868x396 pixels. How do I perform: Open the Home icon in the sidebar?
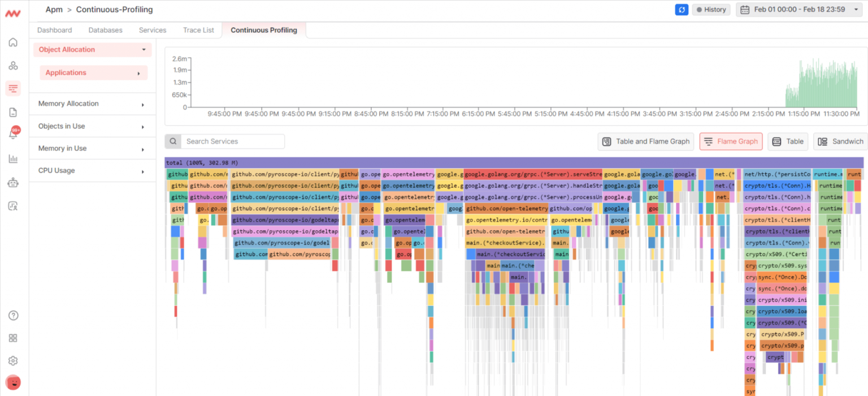pos(13,42)
